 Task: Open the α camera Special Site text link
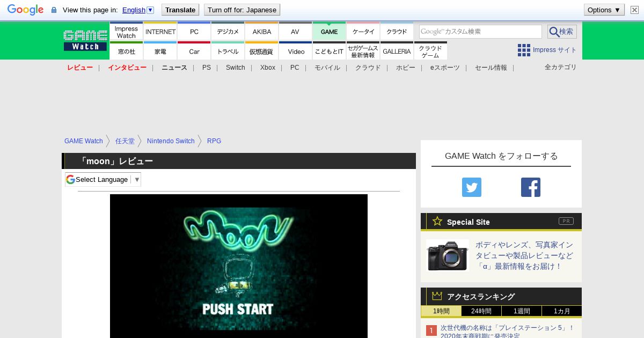(524, 255)
